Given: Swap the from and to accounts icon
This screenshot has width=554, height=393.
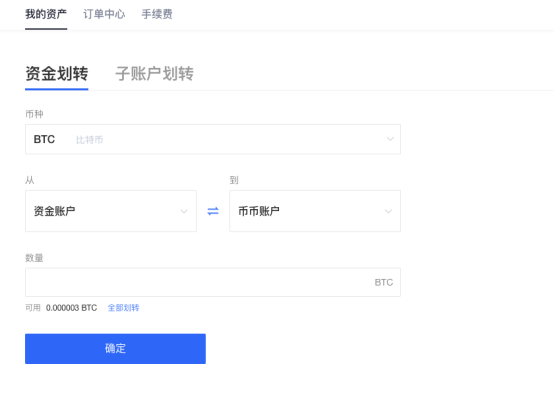Looking at the screenshot, I should [x=213, y=211].
